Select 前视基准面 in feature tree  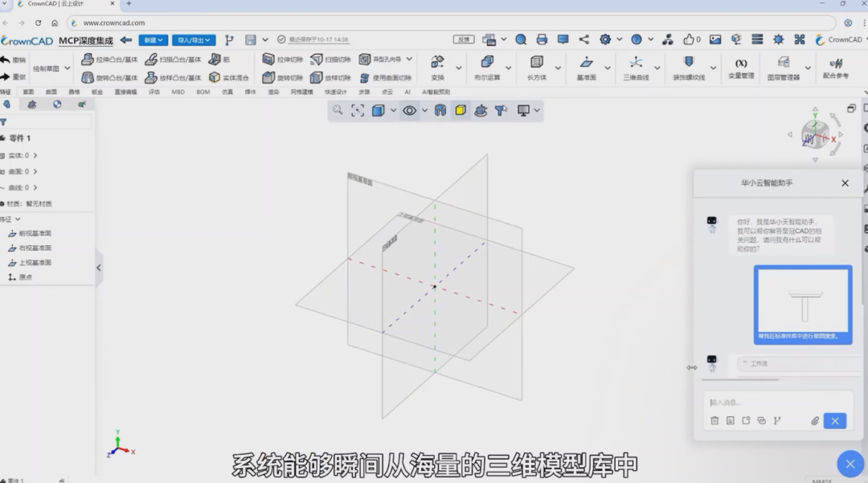(30, 234)
